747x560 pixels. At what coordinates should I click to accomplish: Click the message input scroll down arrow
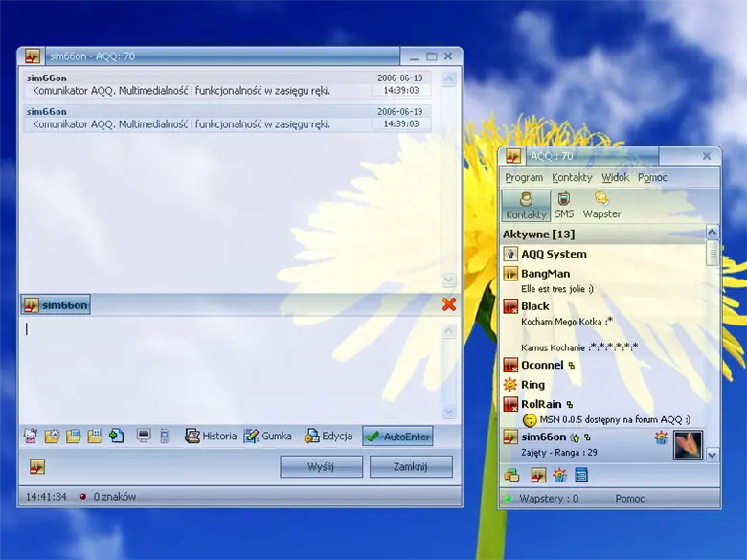pos(448,411)
